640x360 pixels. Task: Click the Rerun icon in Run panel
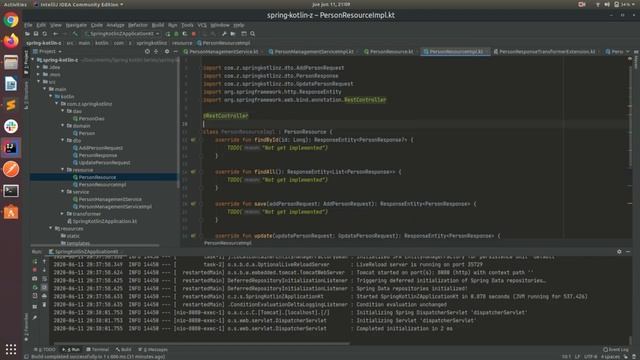[35, 261]
